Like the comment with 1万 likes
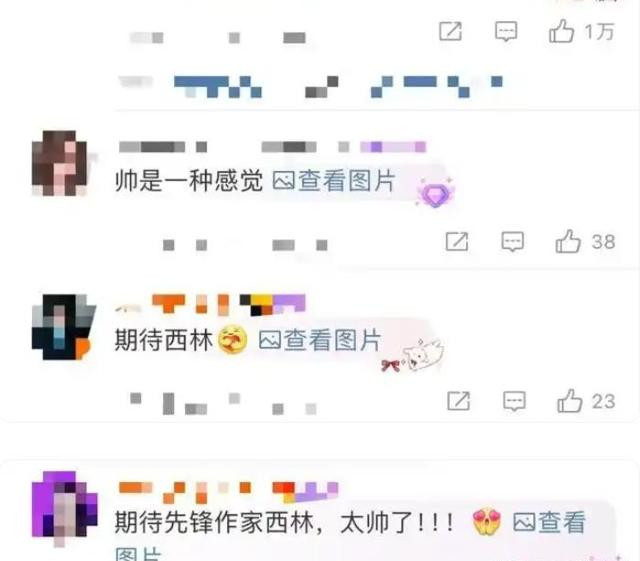Screen dimensions: 640x561 pyautogui.click(x=561, y=31)
